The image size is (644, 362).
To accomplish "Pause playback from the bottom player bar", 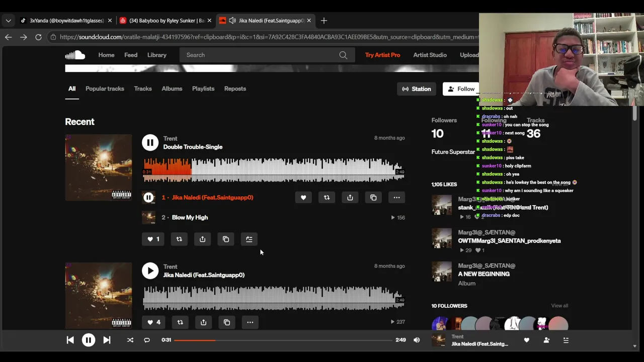I will pos(88,340).
